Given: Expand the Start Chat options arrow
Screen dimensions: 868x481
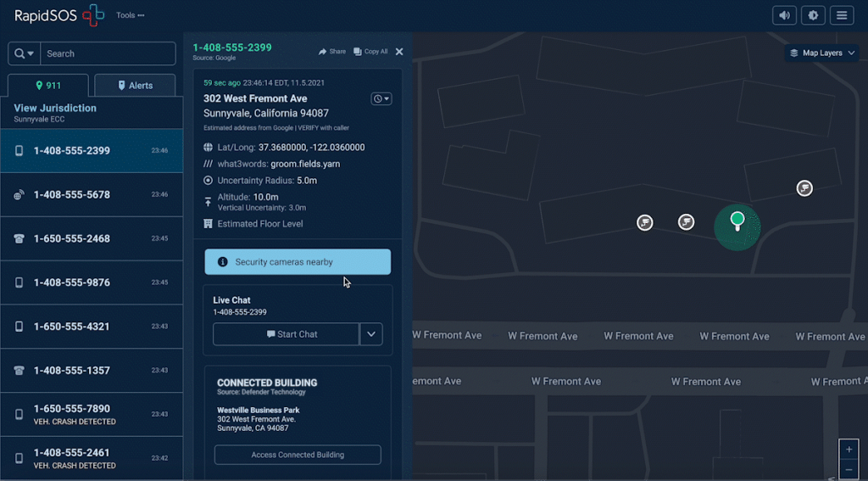Looking at the screenshot, I should point(371,334).
